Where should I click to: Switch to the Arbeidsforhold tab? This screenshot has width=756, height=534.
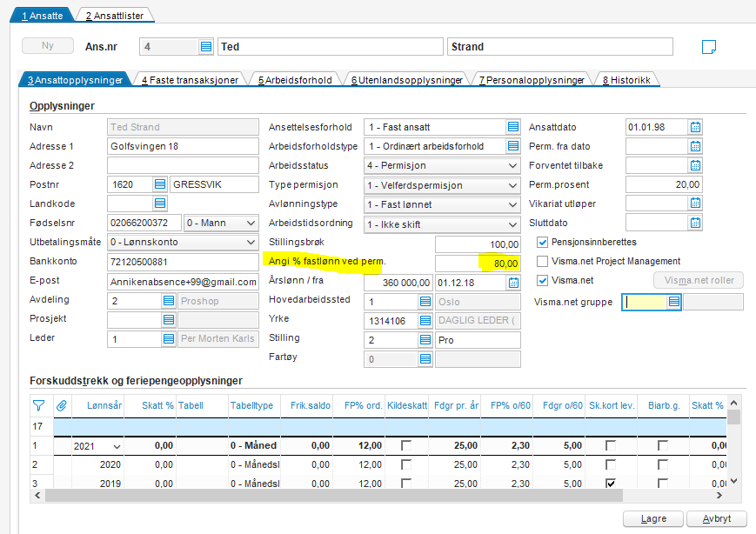(x=294, y=80)
